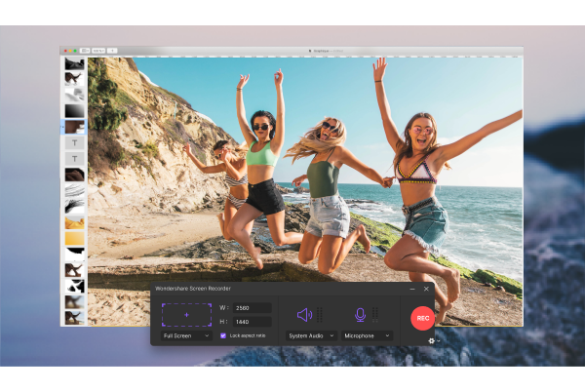
Task: Select the solid yellow gradient thumbnail
Action: click(75, 237)
